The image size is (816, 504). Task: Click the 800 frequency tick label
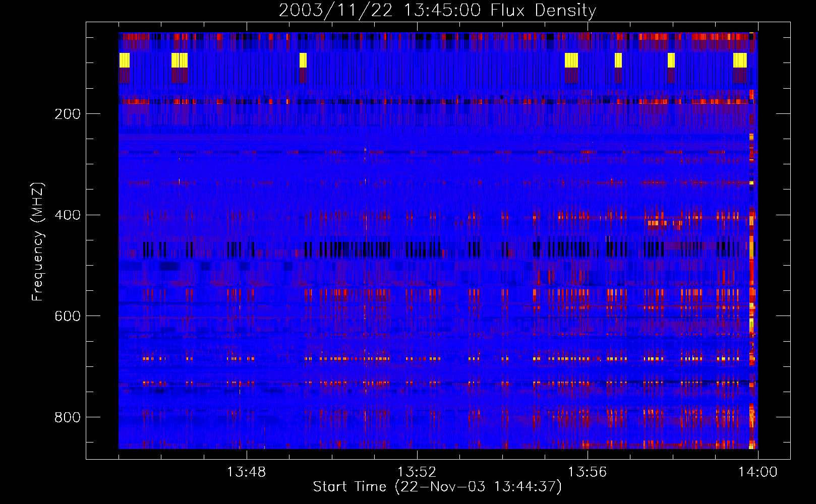point(68,417)
